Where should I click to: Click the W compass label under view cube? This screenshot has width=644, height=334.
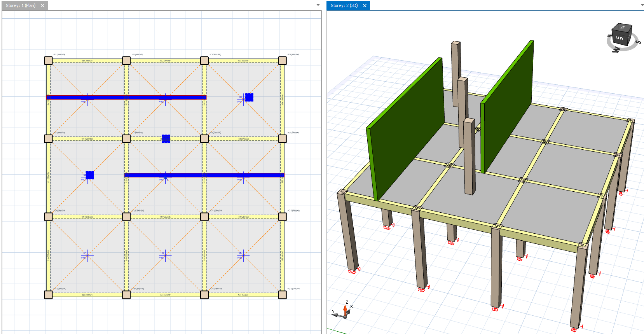(616, 50)
